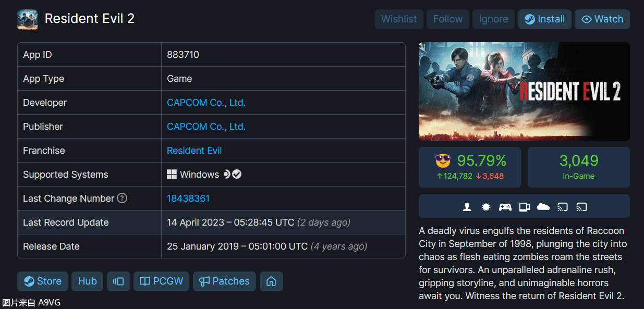
Task: Click the controller support gamepad icon
Action: [x=505, y=207]
